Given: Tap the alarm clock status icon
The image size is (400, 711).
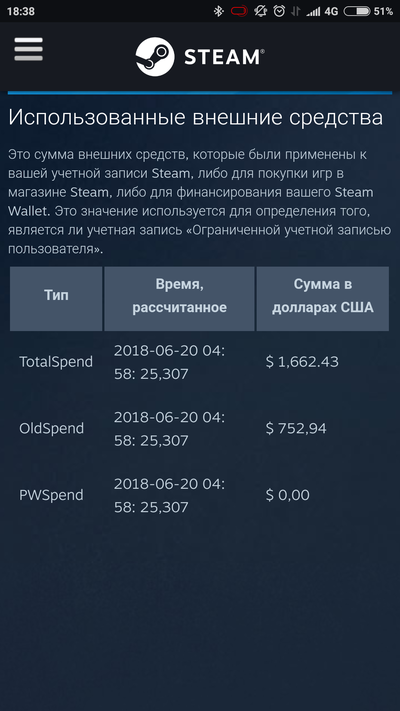Looking at the screenshot, I should (x=279, y=11).
